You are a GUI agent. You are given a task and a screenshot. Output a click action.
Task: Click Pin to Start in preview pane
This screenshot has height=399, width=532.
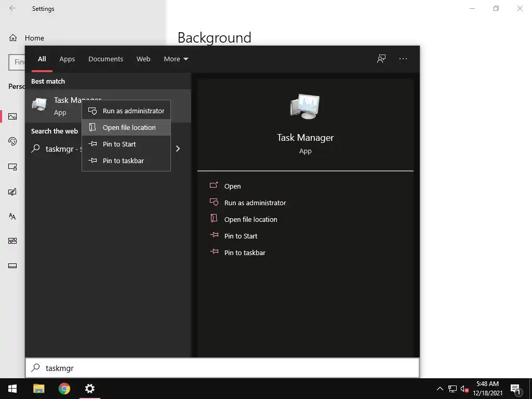(241, 236)
